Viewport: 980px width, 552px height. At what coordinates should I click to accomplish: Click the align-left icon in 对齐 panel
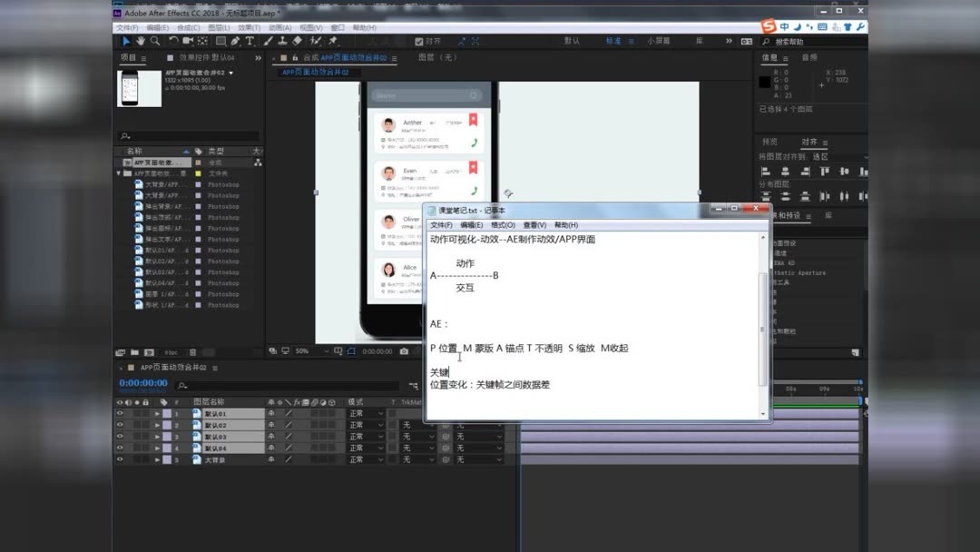tap(766, 172)
